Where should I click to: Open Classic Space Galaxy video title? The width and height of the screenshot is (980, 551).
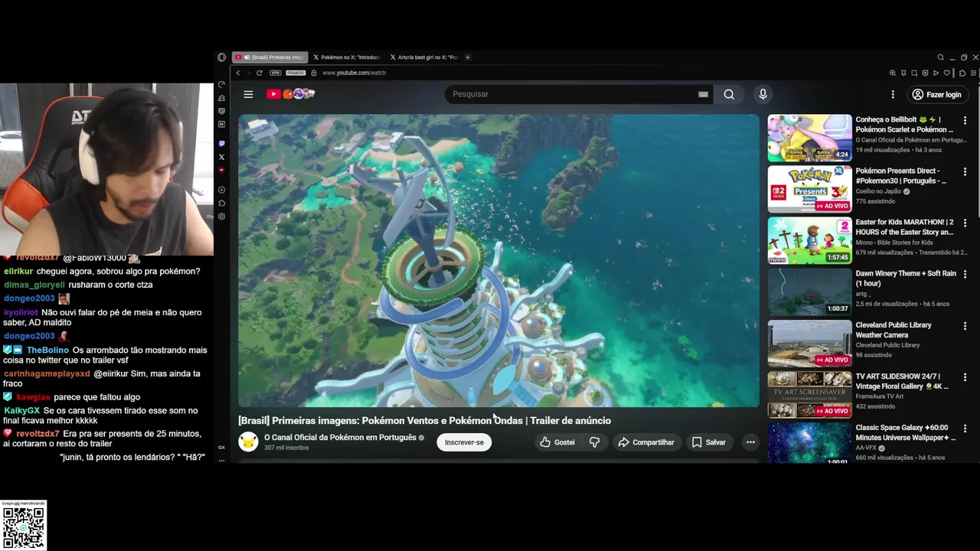click(x=906, y=432)
